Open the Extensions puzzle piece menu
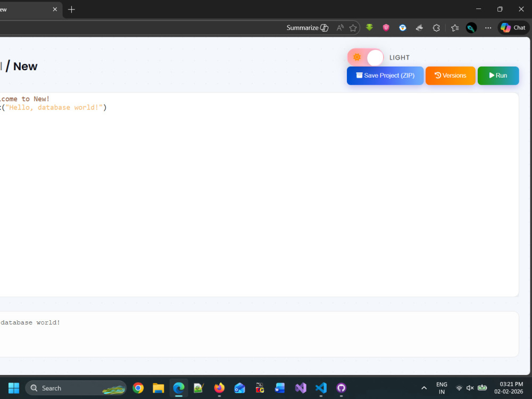This screenshot has height=399, width=532. click(x=436, y=28)
